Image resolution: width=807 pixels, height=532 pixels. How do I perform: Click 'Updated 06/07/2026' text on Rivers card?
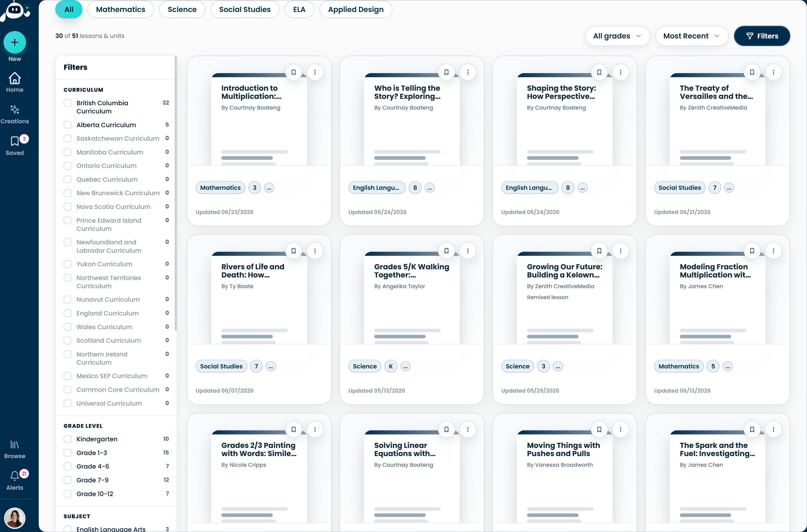pos(225,391)
